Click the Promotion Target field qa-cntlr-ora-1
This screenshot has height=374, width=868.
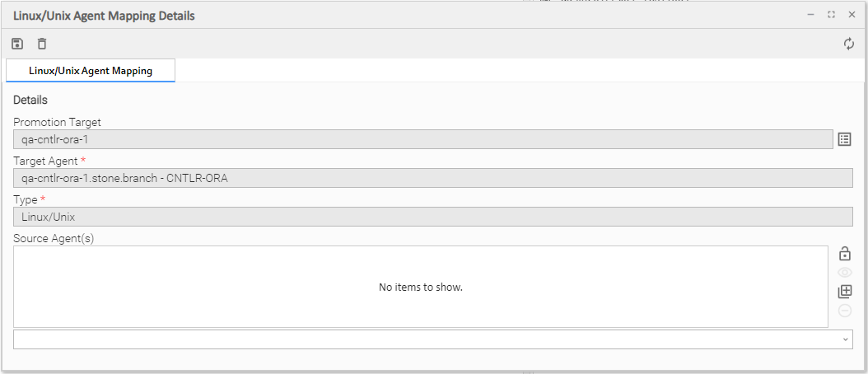pyautogui.click(x=422, y=139)
